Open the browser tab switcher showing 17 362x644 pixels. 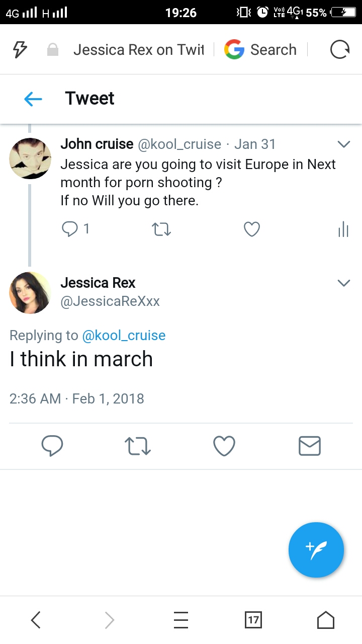[x=253, y=620]
